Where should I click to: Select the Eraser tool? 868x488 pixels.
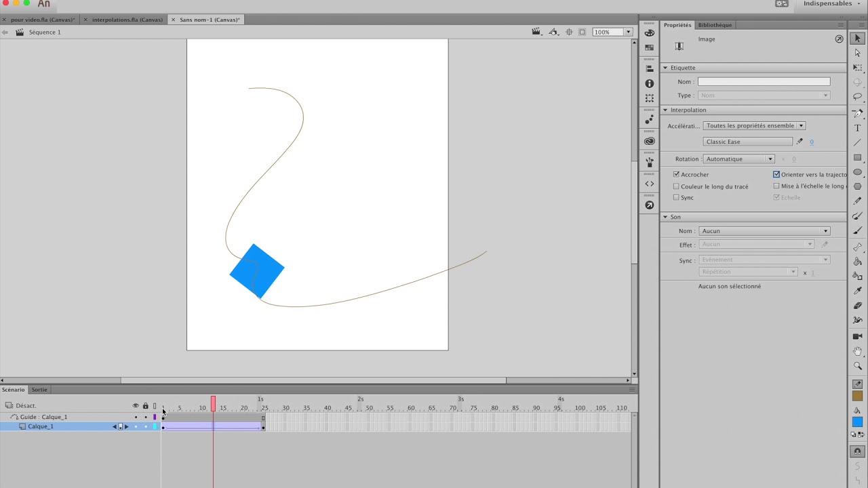(858, 306)
